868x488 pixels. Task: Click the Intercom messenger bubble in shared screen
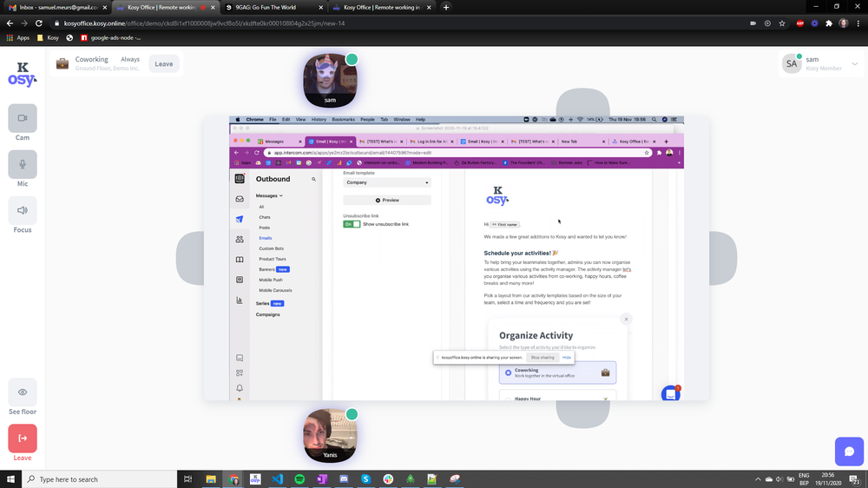pyautogui.click(x=670, y=394)
